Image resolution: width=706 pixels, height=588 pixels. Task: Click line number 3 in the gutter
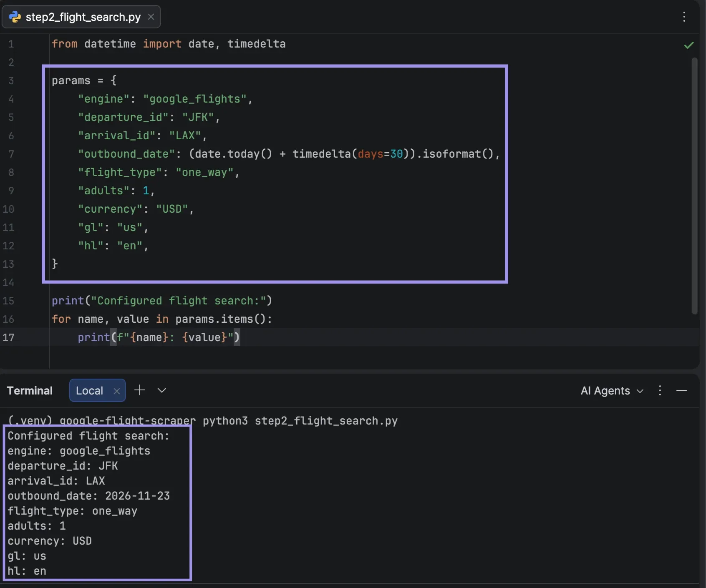(11, 80)
